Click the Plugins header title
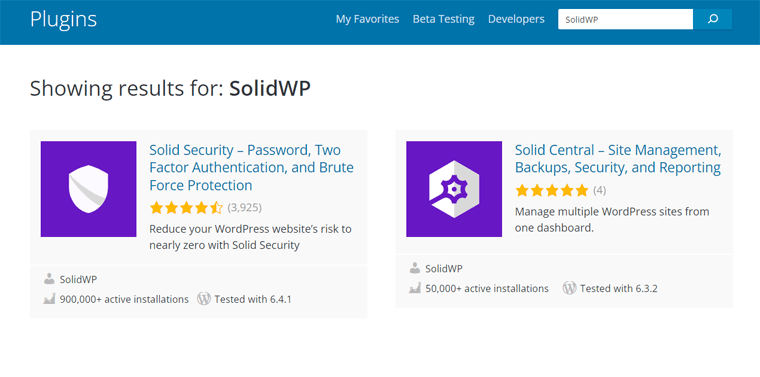This screenshot has height=377, width=760. [63, 19]
